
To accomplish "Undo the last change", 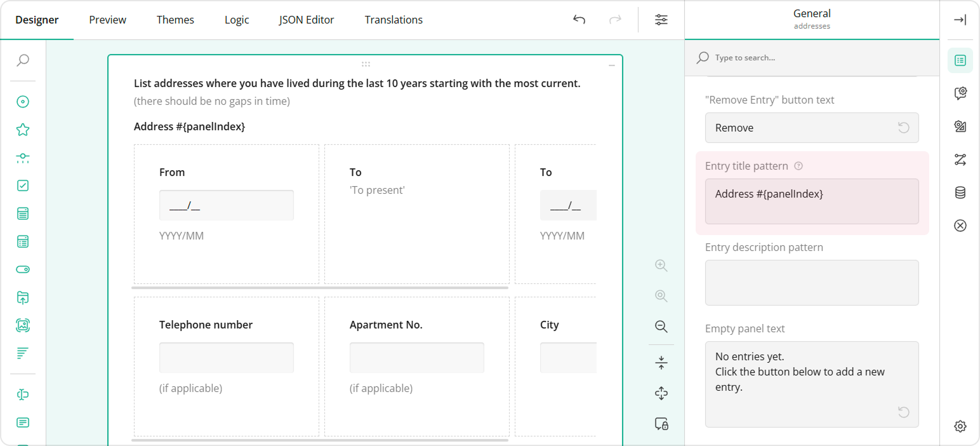I will (x=578, y=20).
